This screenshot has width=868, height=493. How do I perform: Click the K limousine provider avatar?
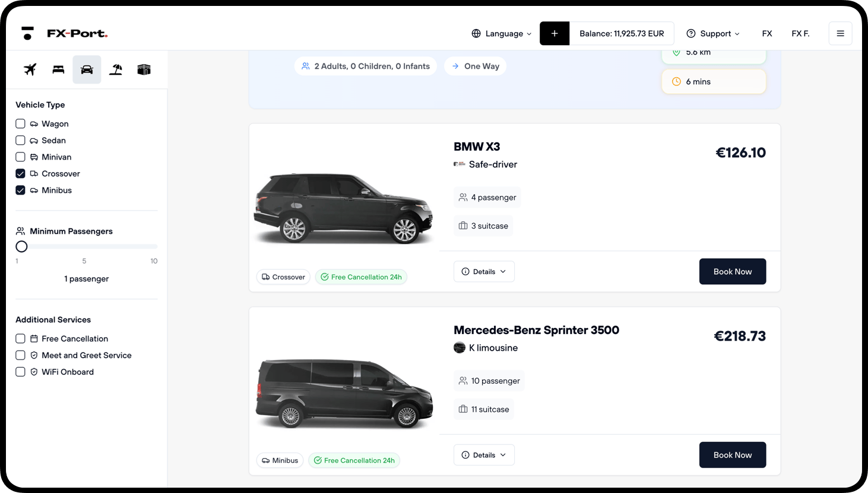460,348
